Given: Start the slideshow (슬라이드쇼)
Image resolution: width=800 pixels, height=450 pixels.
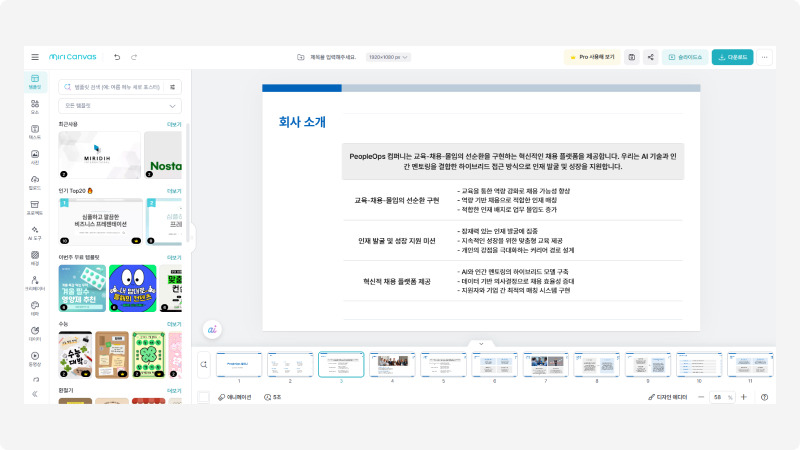Looking at the screenshot, I should click(685, 57).
